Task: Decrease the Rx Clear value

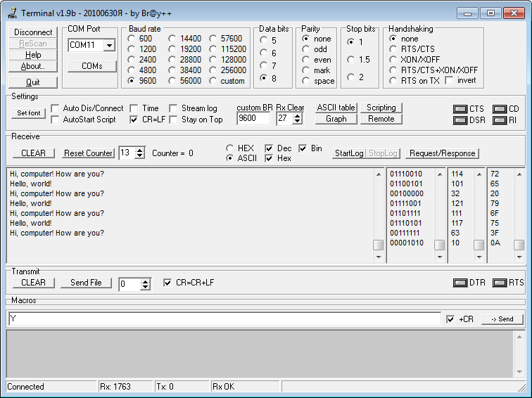Action: tap(298, 122)
